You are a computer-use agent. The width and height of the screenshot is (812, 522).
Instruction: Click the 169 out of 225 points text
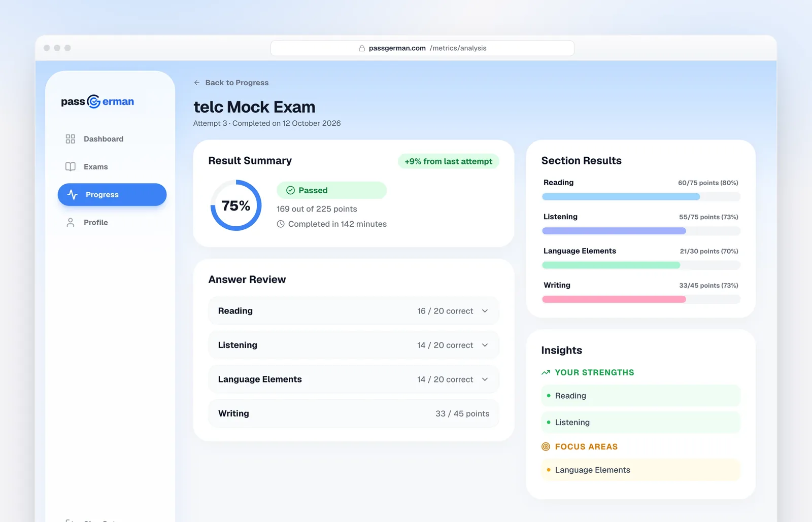coord(317,209)
